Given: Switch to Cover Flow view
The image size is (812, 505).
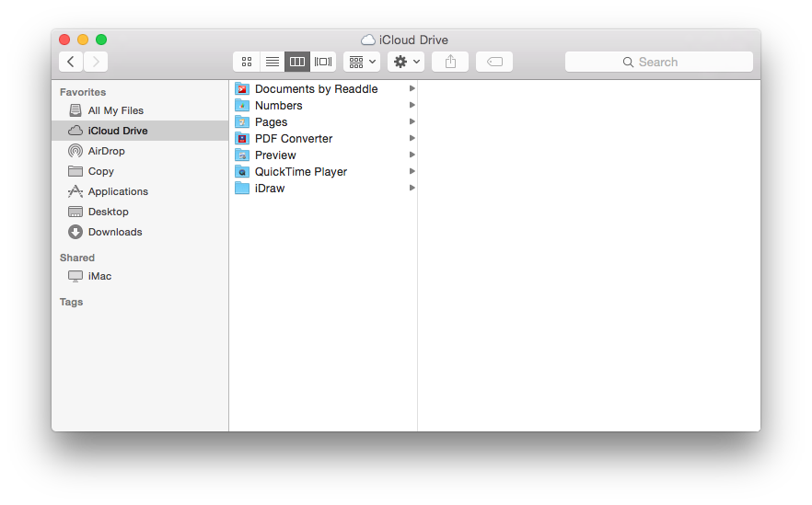Looking at the screenshot, I should (x=323, y=62).
